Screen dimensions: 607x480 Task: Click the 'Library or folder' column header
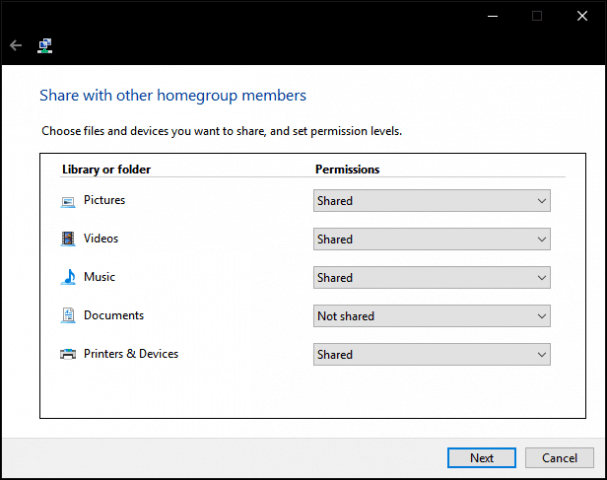(x=106, y=170)
